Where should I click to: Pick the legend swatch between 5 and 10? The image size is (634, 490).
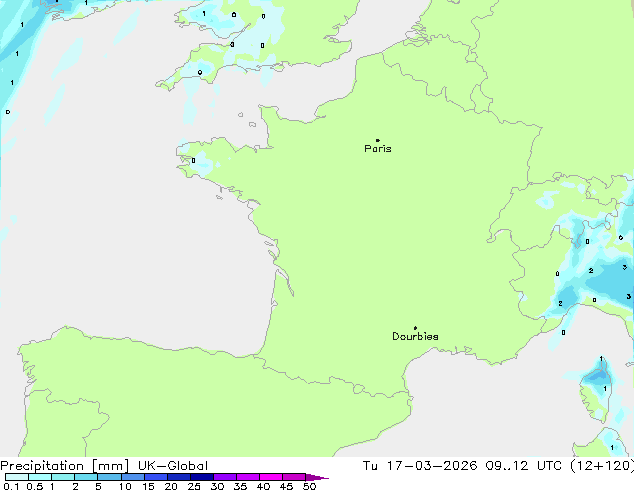pyautogui.click(x=109, y=477)
